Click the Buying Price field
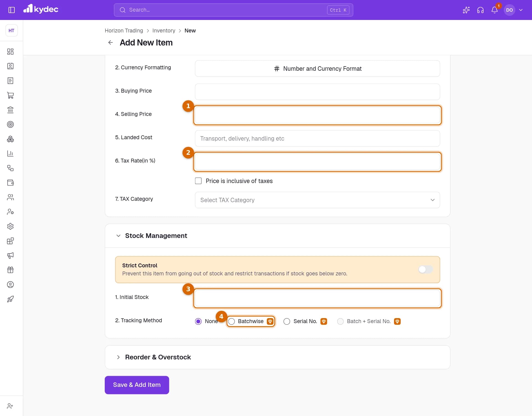Image resolution: width=532 pixels, height=416 pixels. [318, 92]
